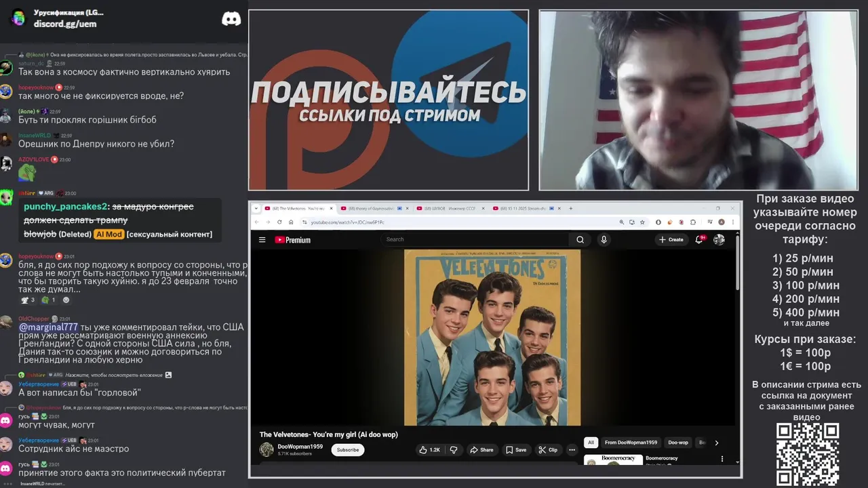868x488 pixels.
Task: Open the Chrome profile avatar
Action: point(722,222)
